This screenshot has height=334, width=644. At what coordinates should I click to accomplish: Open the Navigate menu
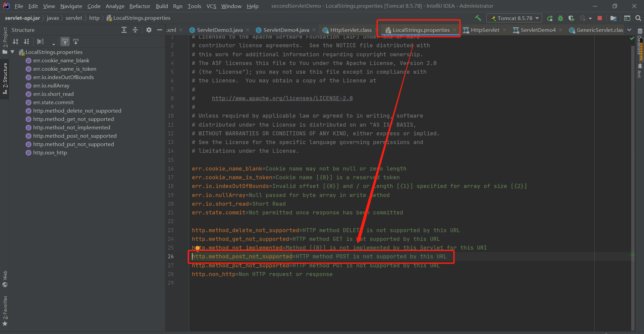point(71,6)
